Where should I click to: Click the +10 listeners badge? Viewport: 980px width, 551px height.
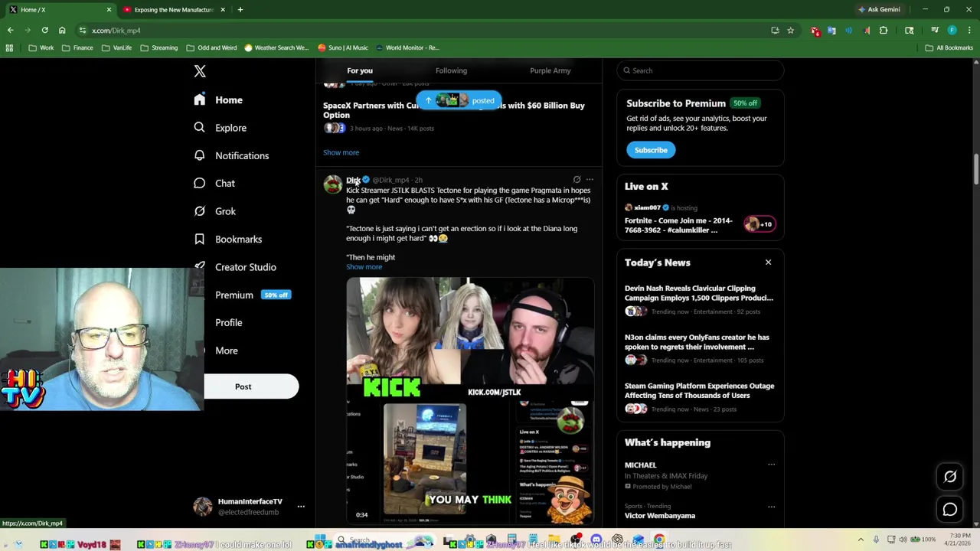(x=759, y=224)
